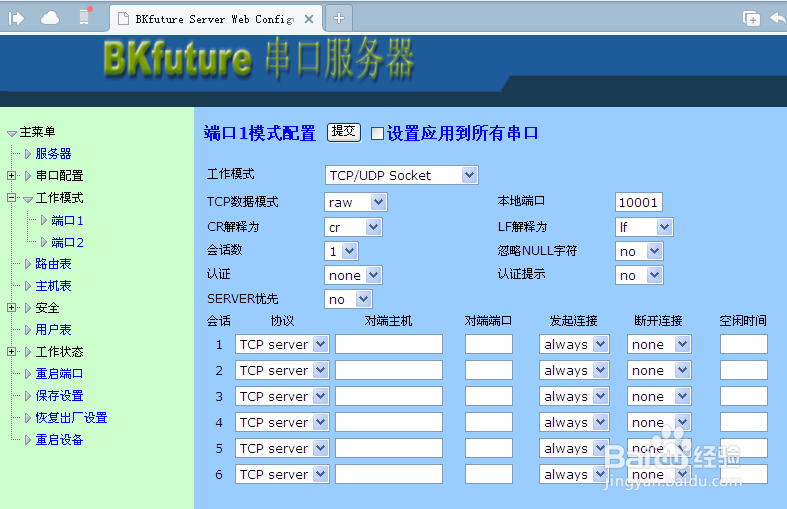Click session 4 remote port field
This screenshot has height=509, width=787.
(488, 422)
